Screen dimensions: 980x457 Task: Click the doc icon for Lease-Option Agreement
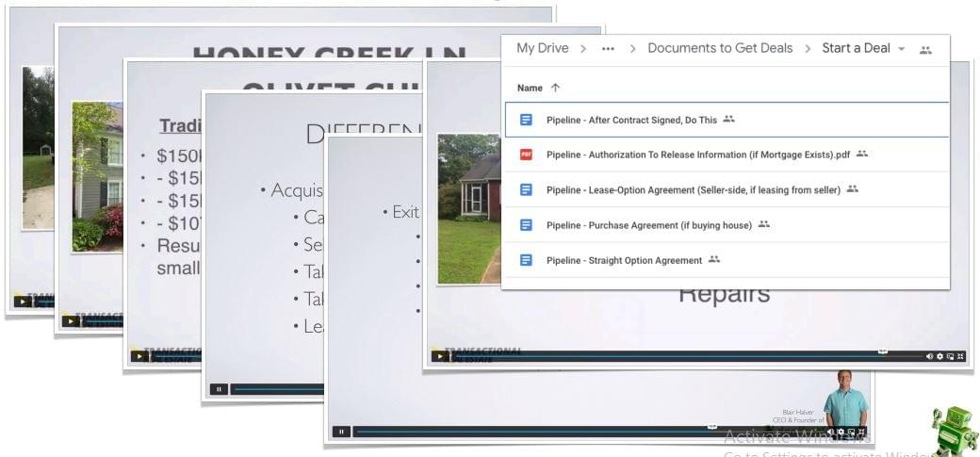[x=526, y=189]
